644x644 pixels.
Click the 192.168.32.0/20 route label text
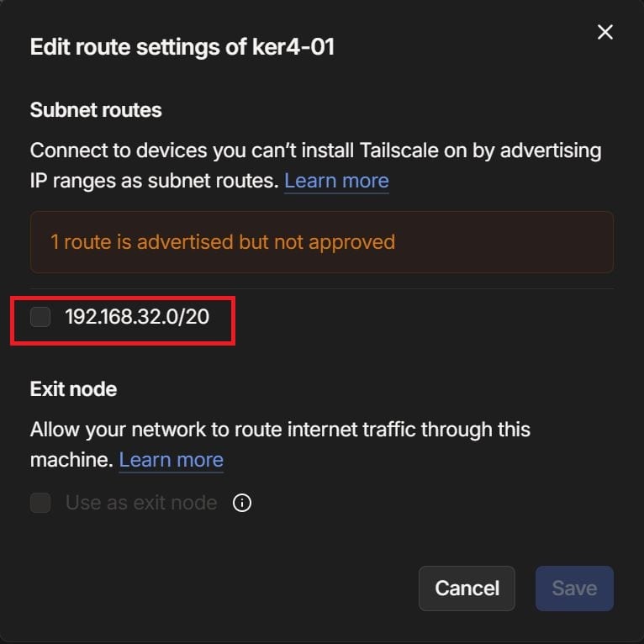point(137,318)
